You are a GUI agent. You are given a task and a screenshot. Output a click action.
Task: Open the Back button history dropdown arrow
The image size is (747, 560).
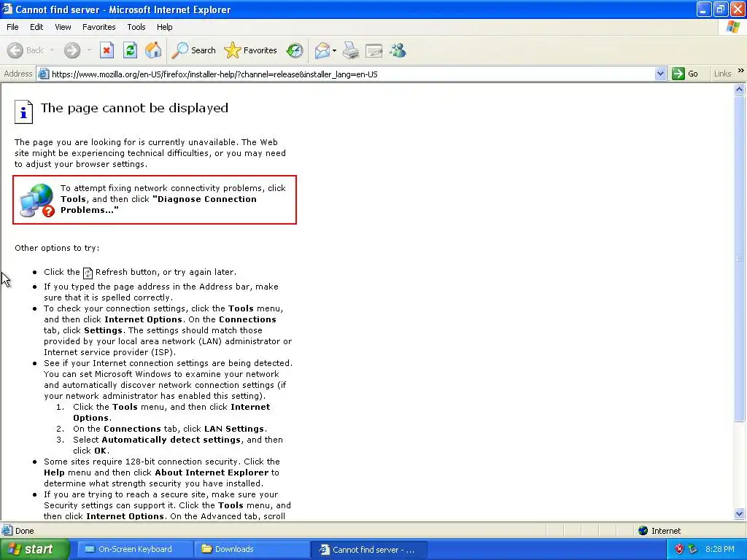pyautogui.click(x=52, y=50)
